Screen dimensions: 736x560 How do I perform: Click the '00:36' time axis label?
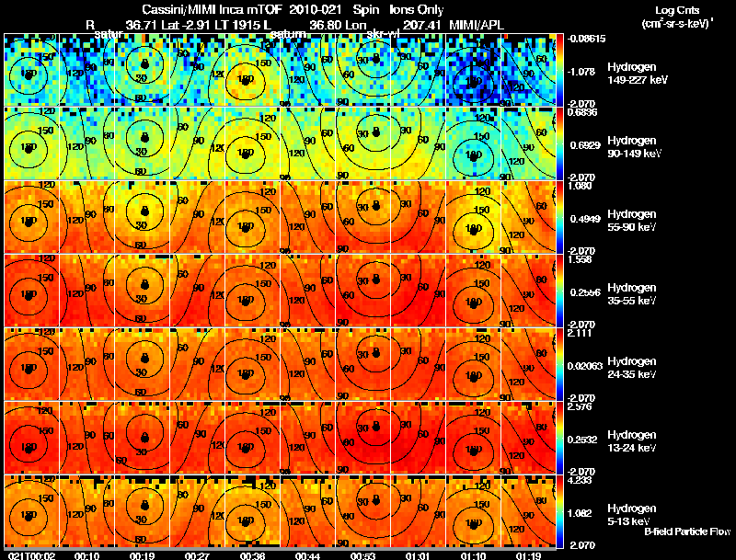pyautogui.click(x=252, y=555)
